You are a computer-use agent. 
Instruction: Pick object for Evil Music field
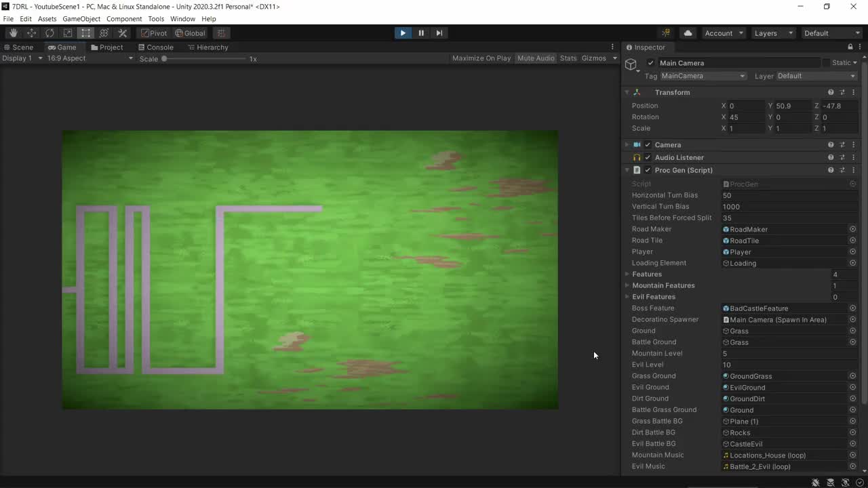coord(852,466)
